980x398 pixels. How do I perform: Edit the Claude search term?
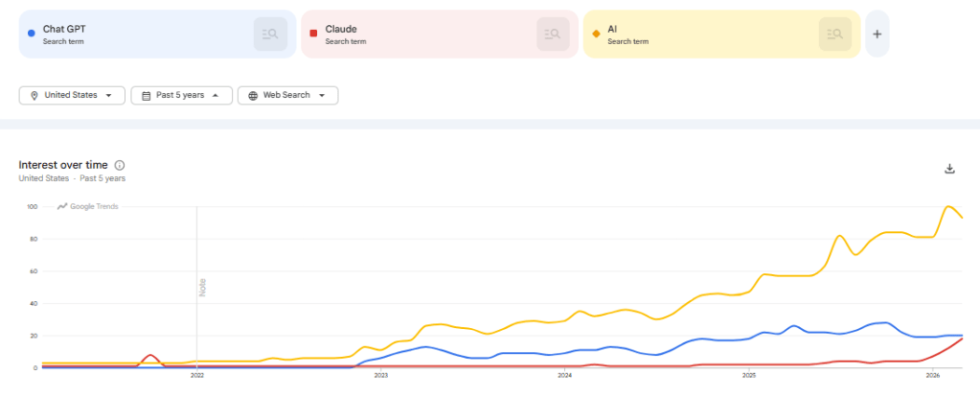coord(341,29)
